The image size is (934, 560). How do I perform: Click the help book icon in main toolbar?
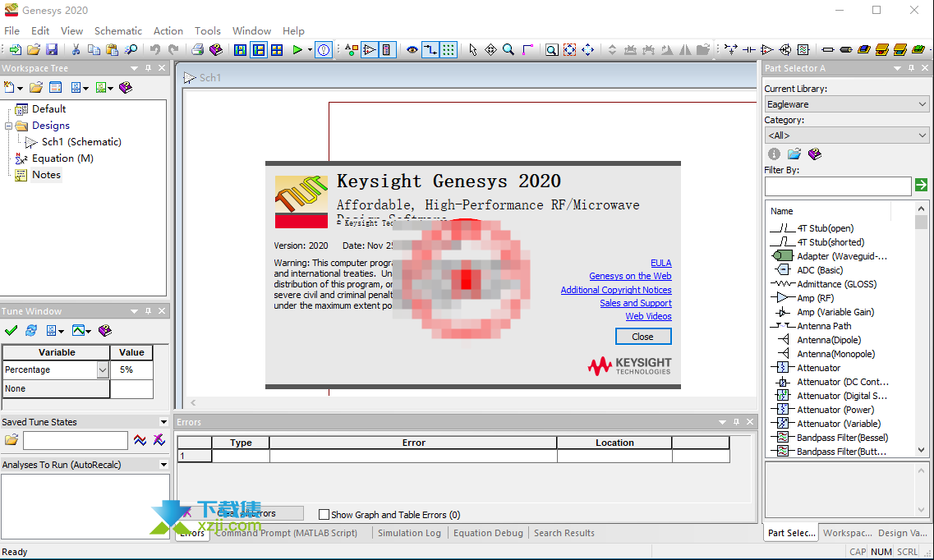(216, 50)
